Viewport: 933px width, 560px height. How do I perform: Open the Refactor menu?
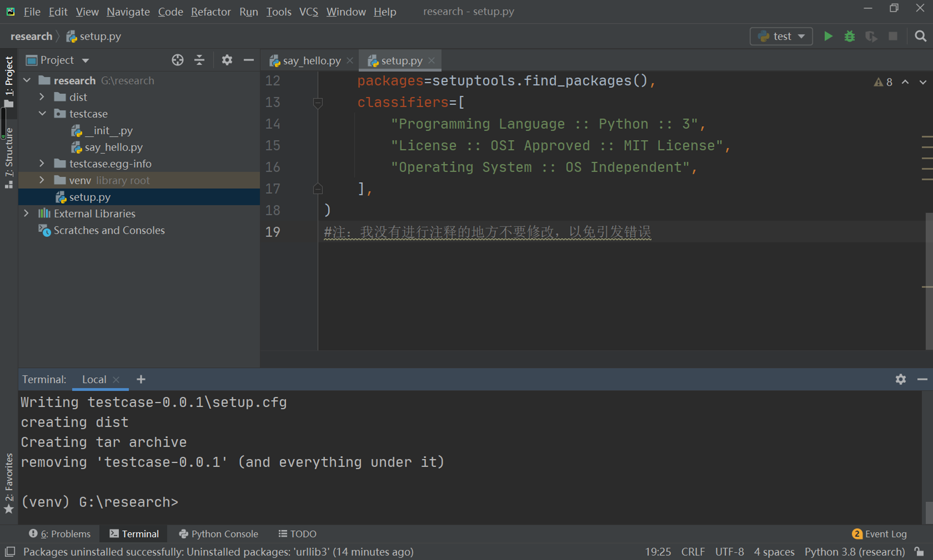211,12
